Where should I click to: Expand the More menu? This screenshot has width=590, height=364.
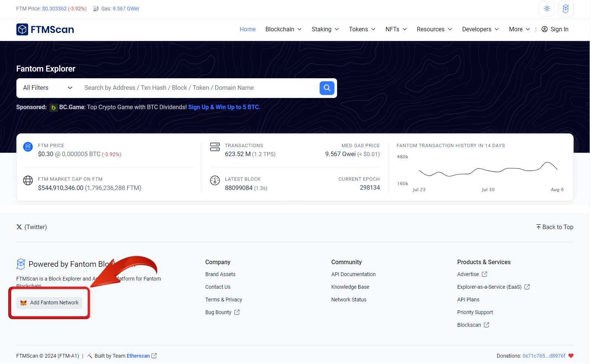tap(519, 29)
